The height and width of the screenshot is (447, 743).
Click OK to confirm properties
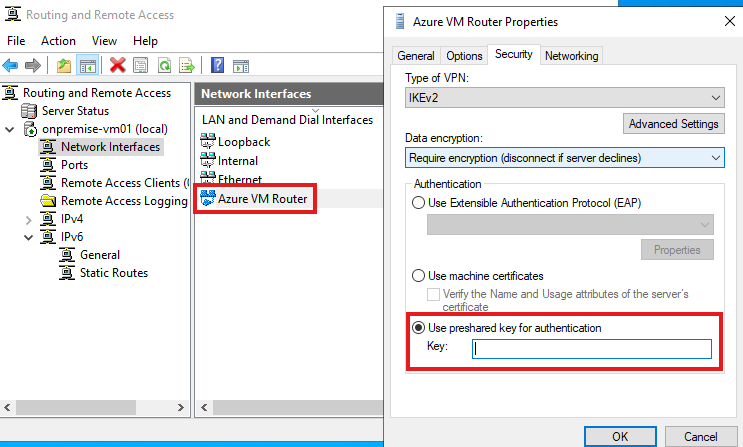click(620, 437)
